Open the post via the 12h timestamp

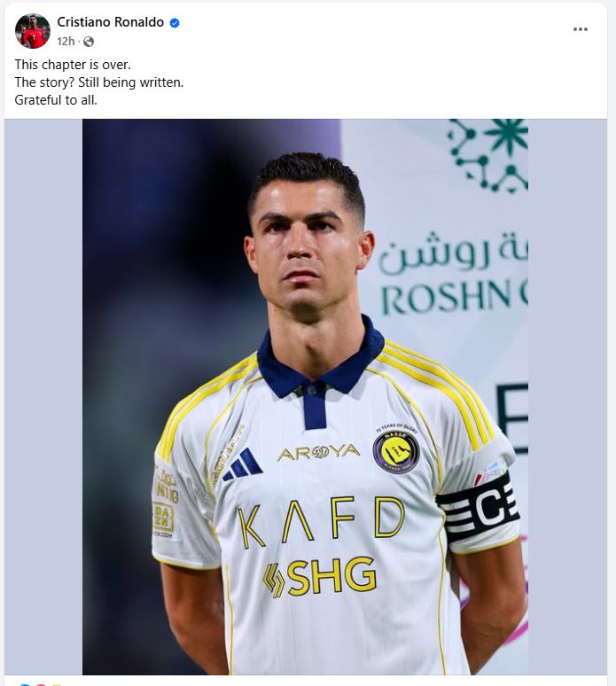66,42
